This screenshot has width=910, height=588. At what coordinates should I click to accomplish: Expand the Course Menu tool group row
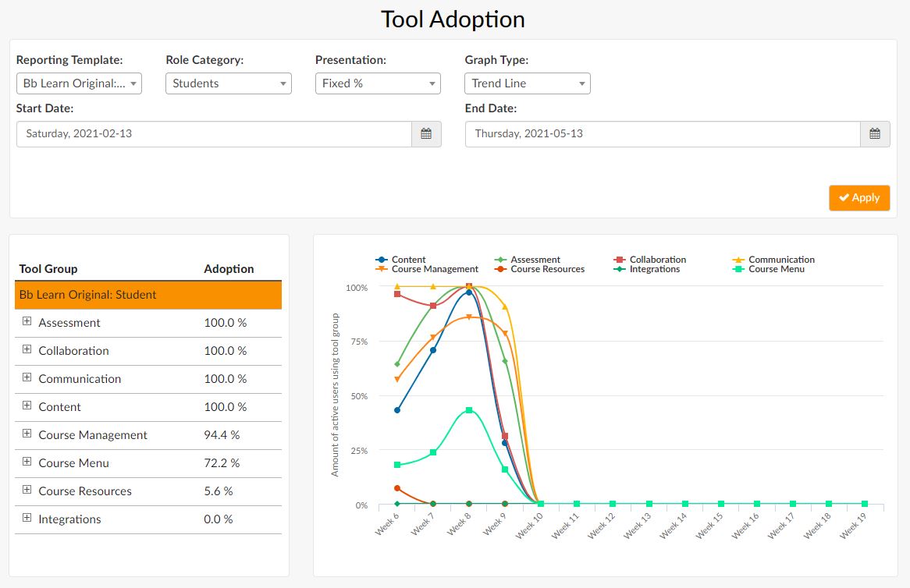pyautogui.click(x=27, y=462)
